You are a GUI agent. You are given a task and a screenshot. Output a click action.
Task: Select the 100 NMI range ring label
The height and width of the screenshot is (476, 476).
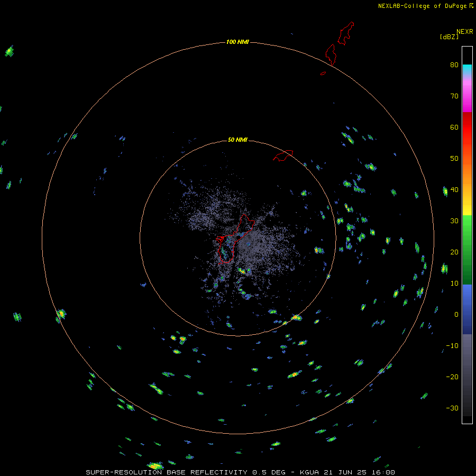[x=237, y=42]
